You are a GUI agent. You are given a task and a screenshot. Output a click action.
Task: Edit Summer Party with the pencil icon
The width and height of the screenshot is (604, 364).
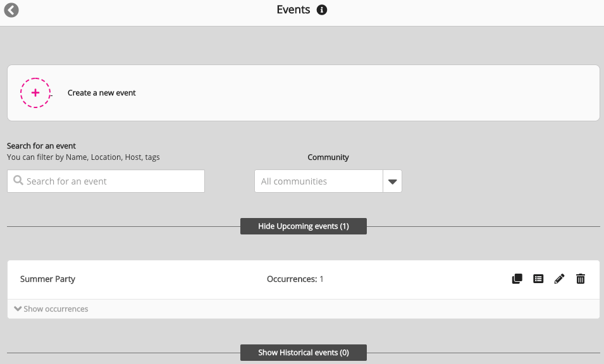click(559, 279)
